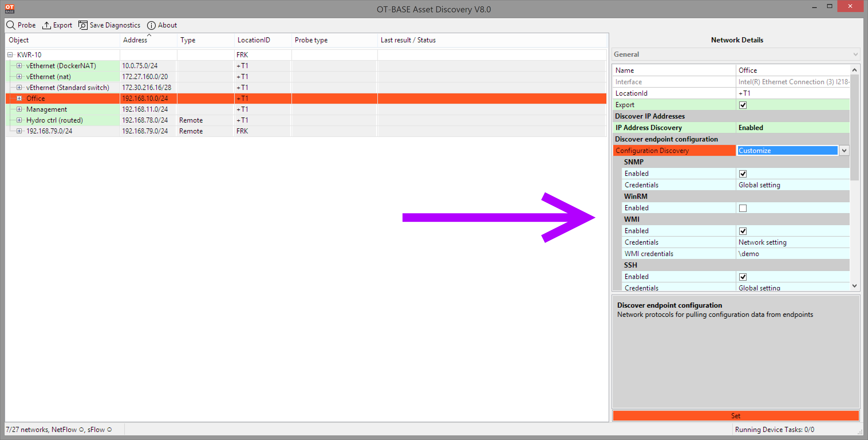Expand the vEthernet (Standard switch) node

coord(19,87)
